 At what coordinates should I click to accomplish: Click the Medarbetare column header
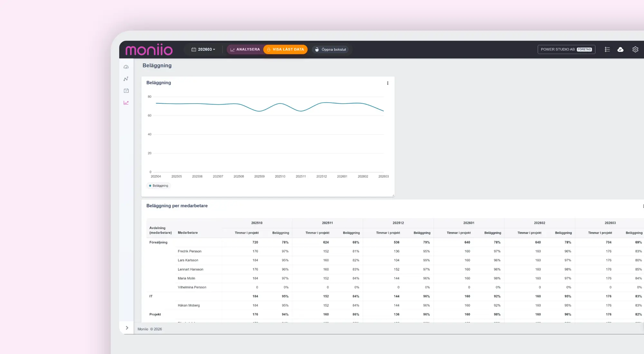point(188,233)
